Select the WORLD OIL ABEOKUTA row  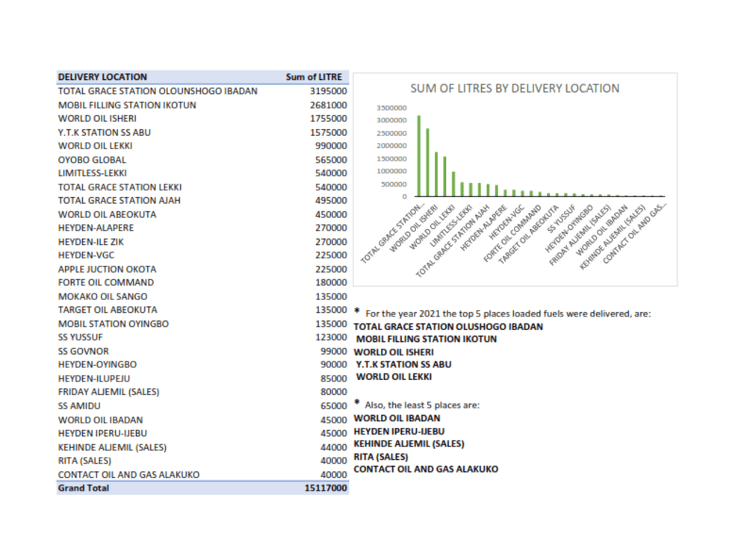coord(202,215)
